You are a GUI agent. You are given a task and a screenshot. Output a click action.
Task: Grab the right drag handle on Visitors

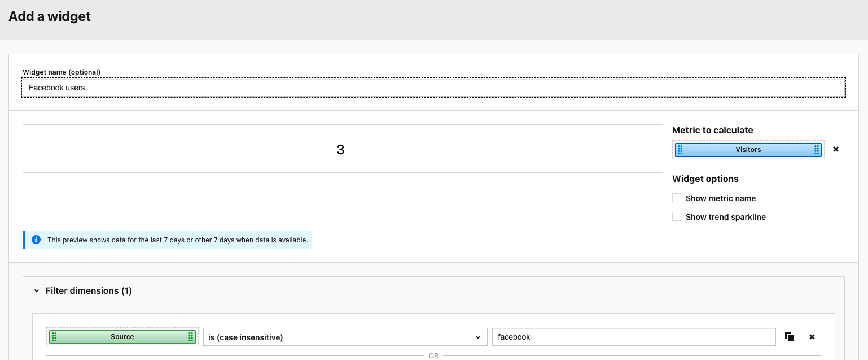coord(816,150)
